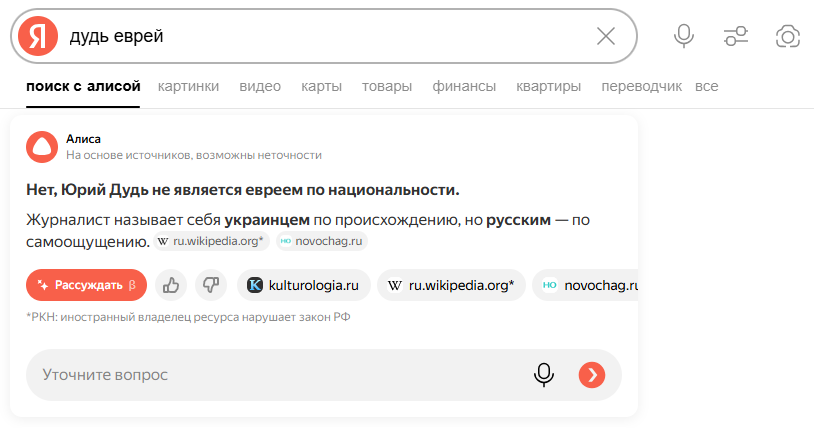This screenshot has height=428, width=814.
Task: Send the follow-up question with the orange arrow
Action: (x=592, y=374)
